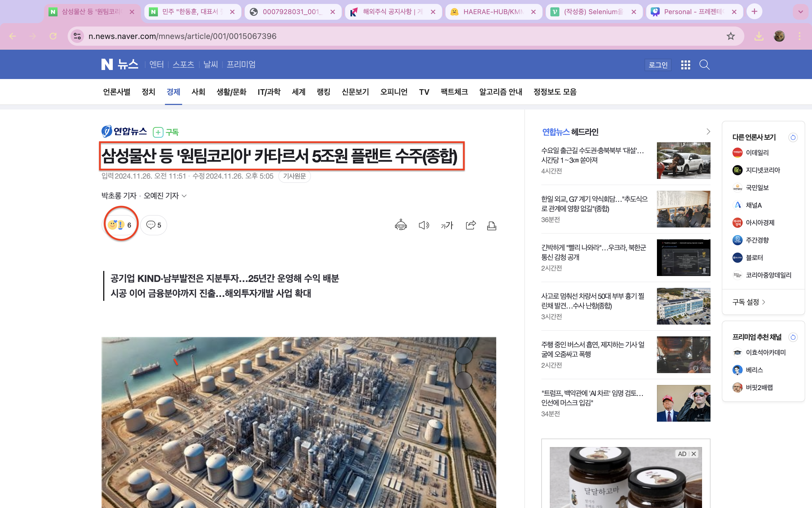This screenshot has height=508, width=812.
Task: Open 박초롱 기자 reporter page
Action: 119,196
